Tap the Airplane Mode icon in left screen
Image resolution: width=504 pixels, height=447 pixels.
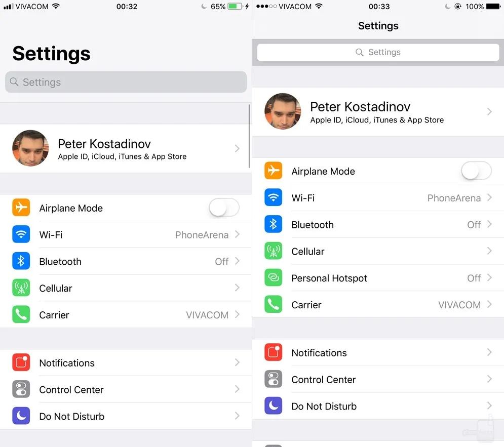click(x=21, y=208)
